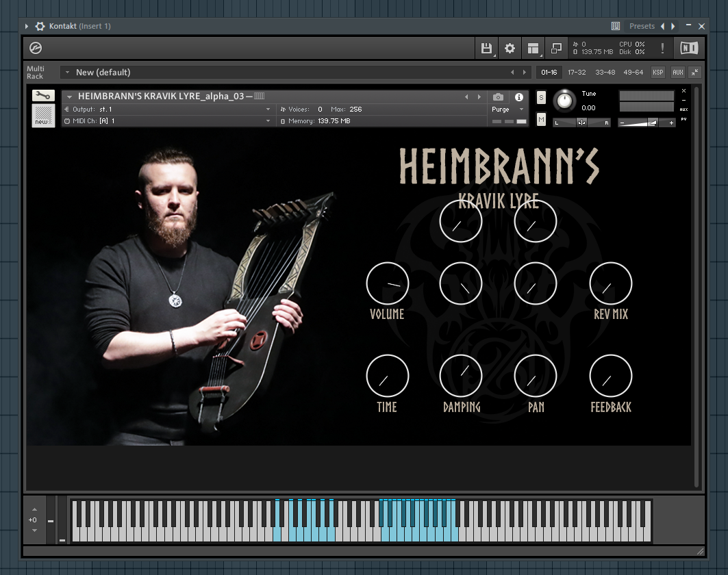
Task: Adjust the instrument's Tune knob
Action: pyautogui.click(x=564, y=101)
